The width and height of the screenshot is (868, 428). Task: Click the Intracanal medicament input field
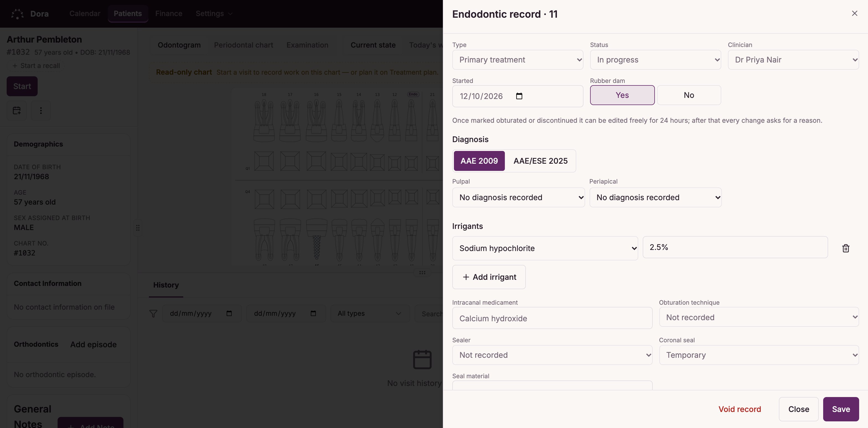pos(552,318)
